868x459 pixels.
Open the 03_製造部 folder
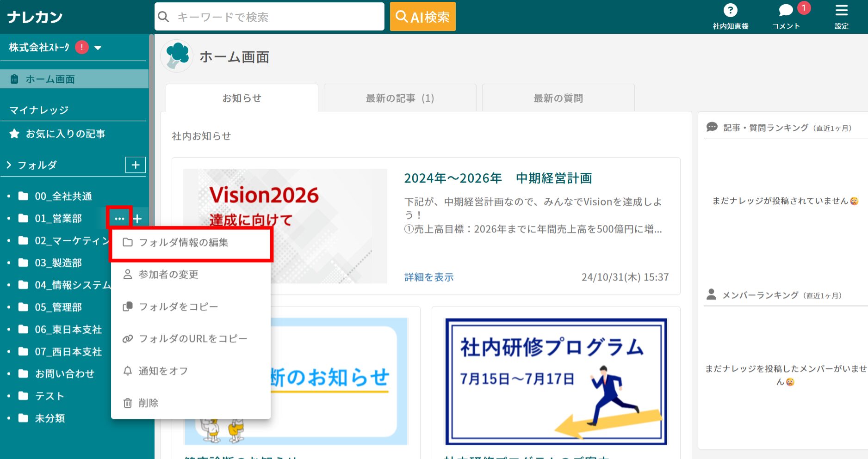coord(58,263)
